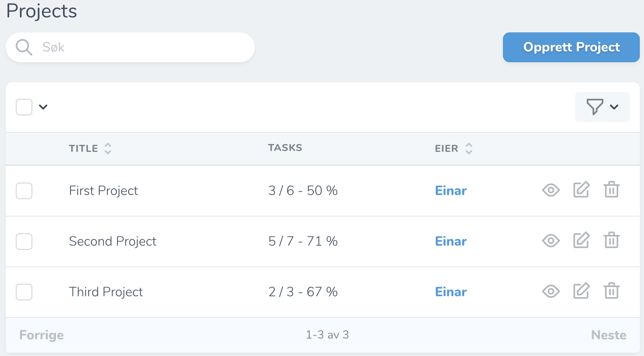Select the Second Project row checkbox
Image resolution: width=644 pixels, height=356 pixels.
24,241
